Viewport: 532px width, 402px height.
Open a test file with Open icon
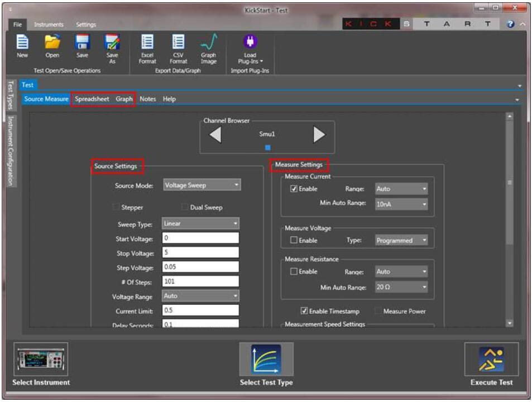[x=52, y=44]
